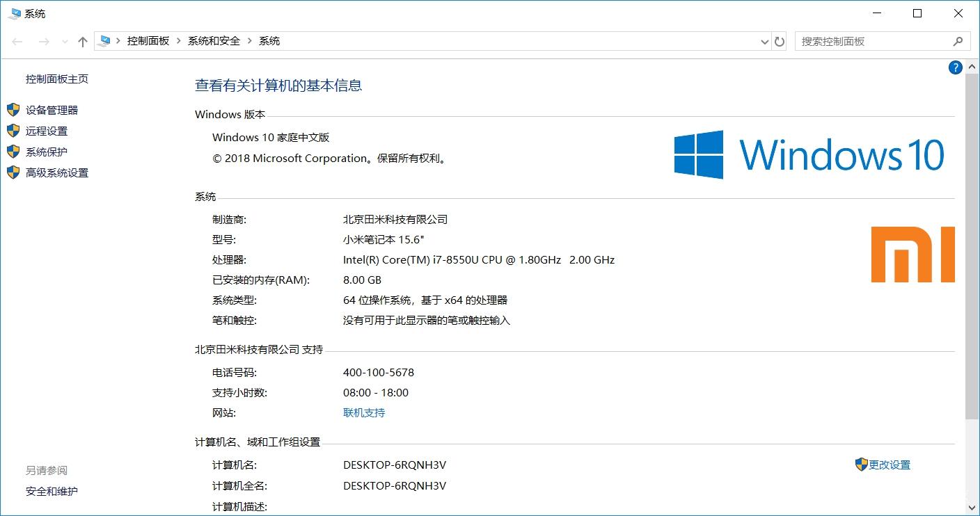Click the shield icon beside 系统保护
Viewport: 980px width, 516px height.
click(x=13, y=152)
